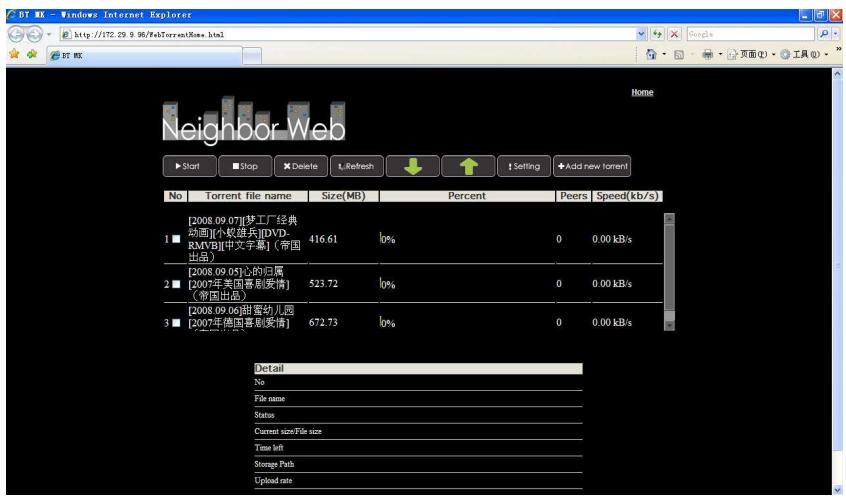Click the Speed(kb/s) column header

pyautogui.click(x=627, y=196)
